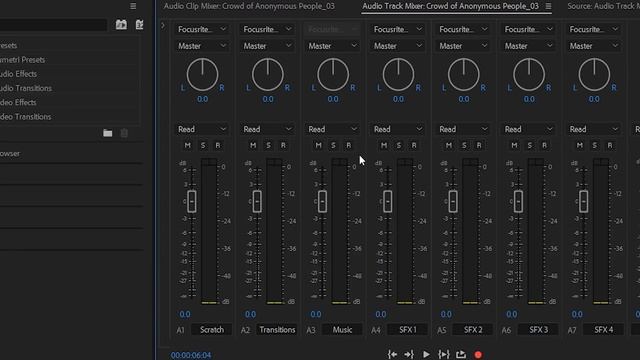Show effects and sends via the arrow

point(163,26)
